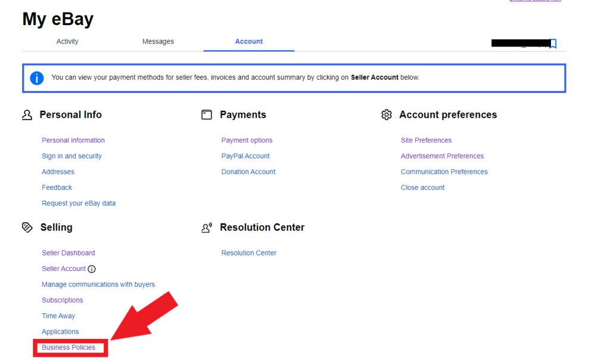Click the My eBay page title

coord(58,18)
